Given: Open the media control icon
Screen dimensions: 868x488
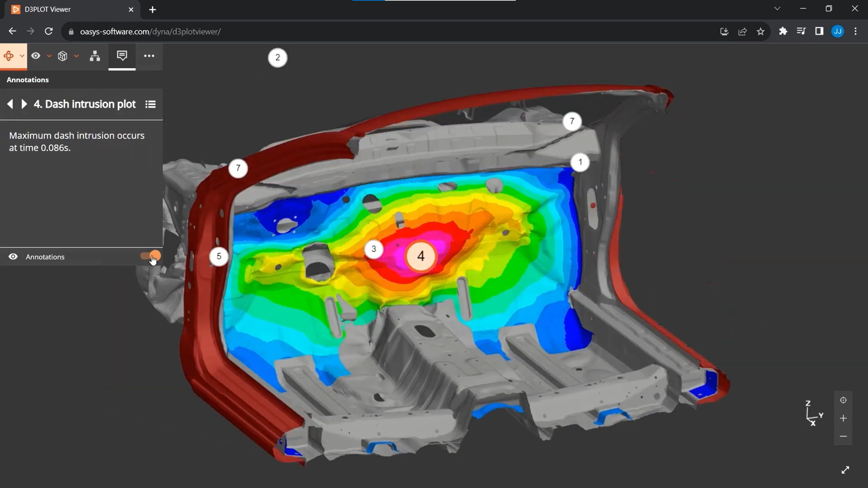Looking at the screenshot, I should 801,31.
